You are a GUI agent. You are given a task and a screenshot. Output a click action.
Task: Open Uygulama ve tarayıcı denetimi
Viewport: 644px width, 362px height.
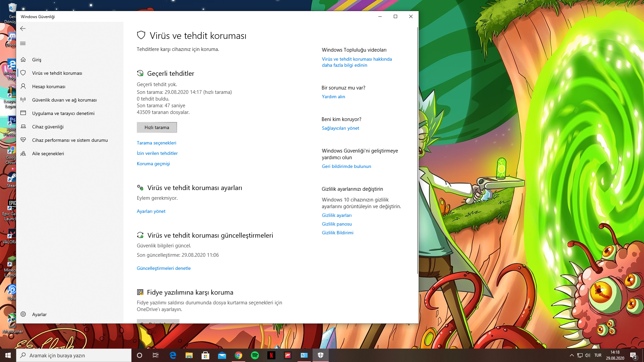(63, 113)
